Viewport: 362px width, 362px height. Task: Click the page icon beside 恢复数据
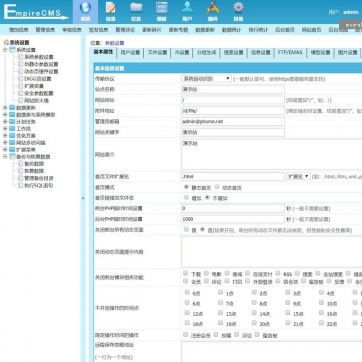point(21,171)
